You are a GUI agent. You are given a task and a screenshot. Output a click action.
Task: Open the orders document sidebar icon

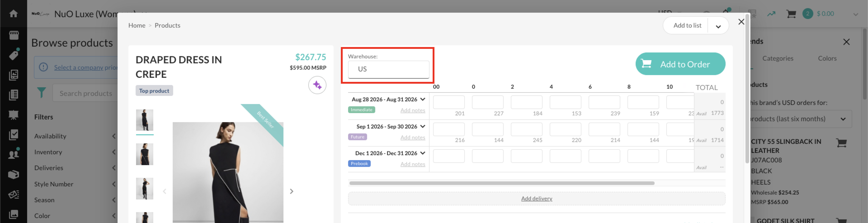[x=14, y=95]
